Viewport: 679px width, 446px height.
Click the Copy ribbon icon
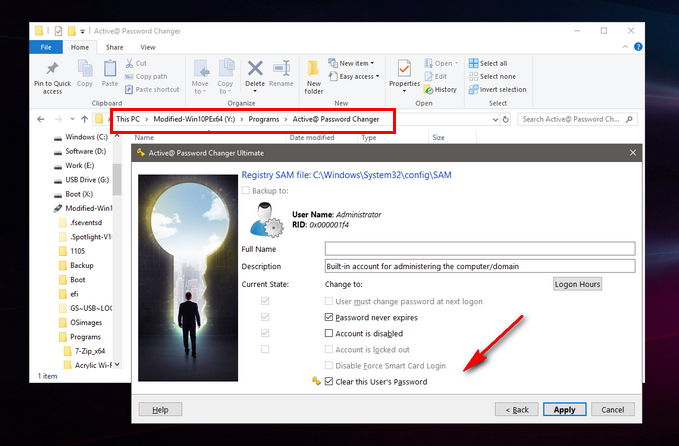[x=85, y=68]
